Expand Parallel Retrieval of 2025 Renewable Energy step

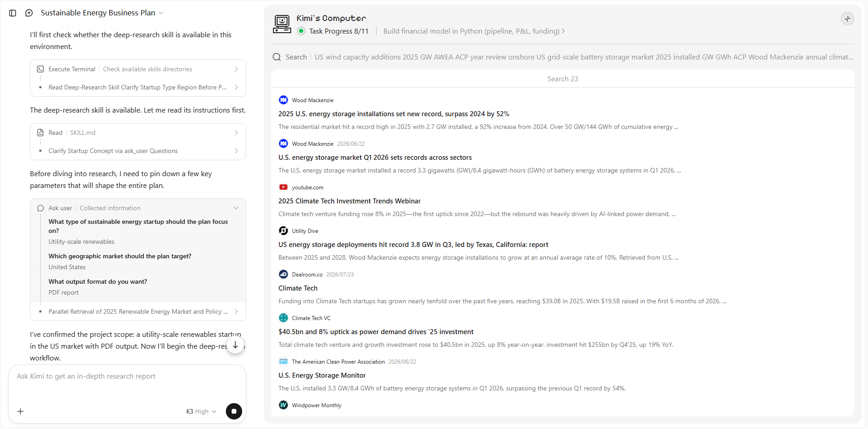click(x=138, y=311)
